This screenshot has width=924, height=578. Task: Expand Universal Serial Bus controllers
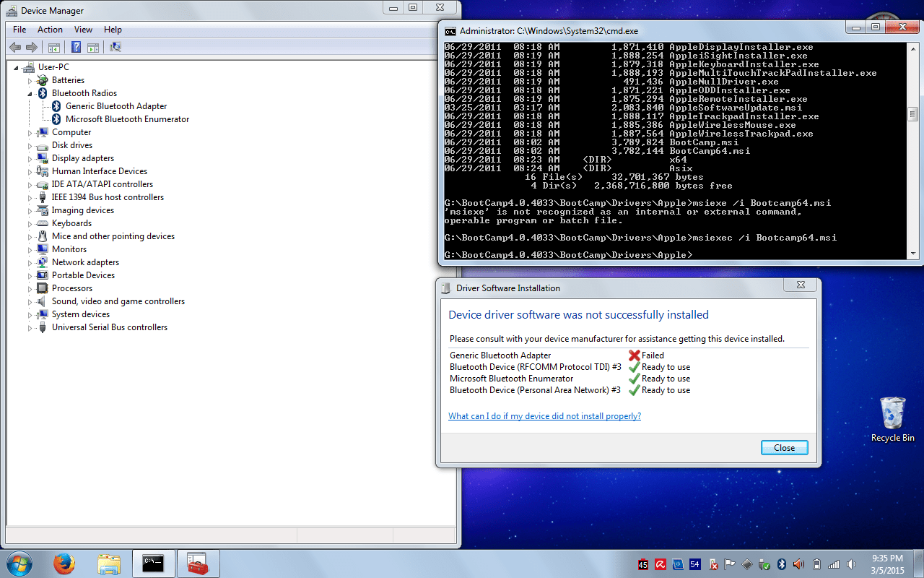coord(30,327)
